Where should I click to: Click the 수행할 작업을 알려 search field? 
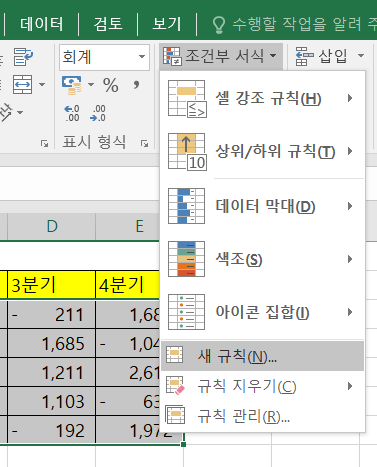304,24
